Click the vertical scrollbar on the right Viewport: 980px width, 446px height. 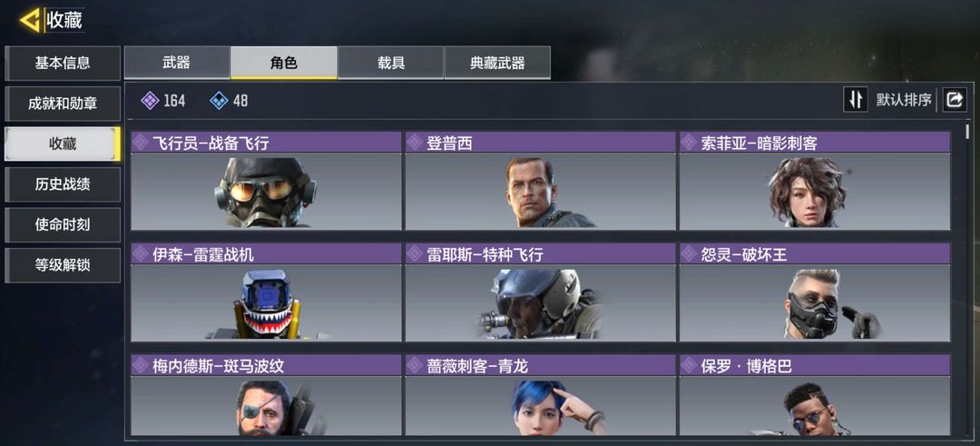(967, 132)
